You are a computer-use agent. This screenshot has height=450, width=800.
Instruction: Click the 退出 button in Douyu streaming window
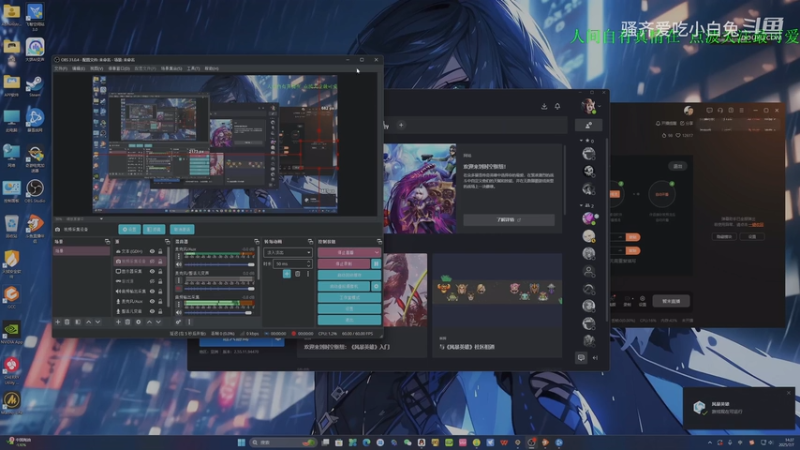[x=678, y=166]
